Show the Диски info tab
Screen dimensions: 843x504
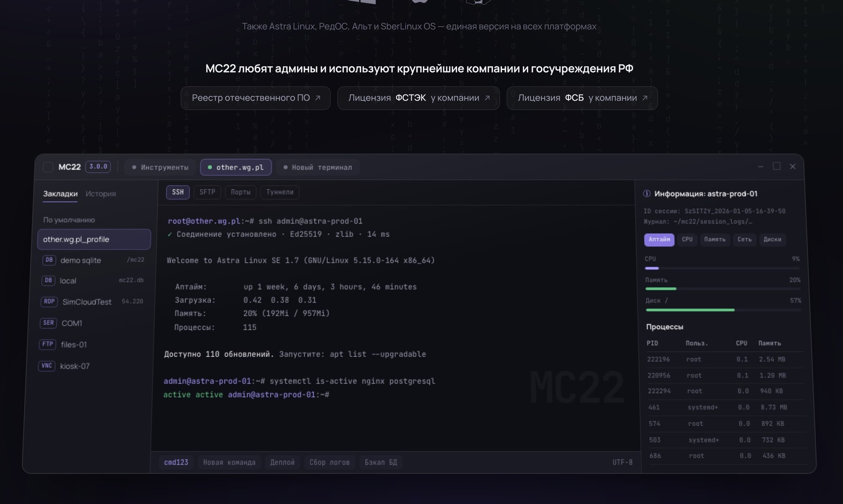pyautogui.click(x=772, y=239)
